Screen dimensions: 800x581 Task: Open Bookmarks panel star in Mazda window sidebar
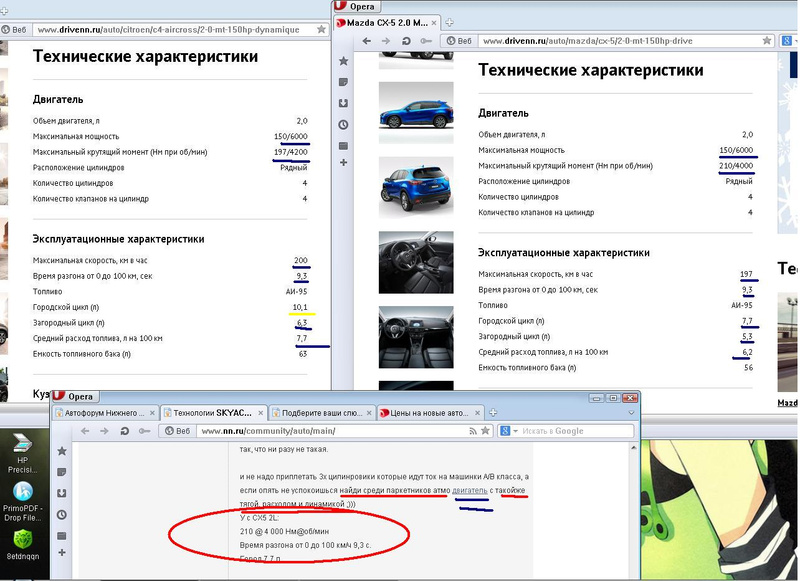[343, 61]
